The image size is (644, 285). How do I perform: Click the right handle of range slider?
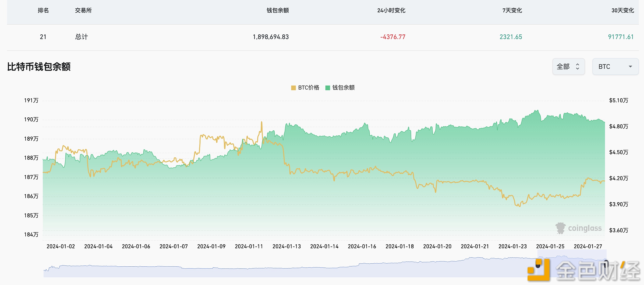click(x=606, y=264)
